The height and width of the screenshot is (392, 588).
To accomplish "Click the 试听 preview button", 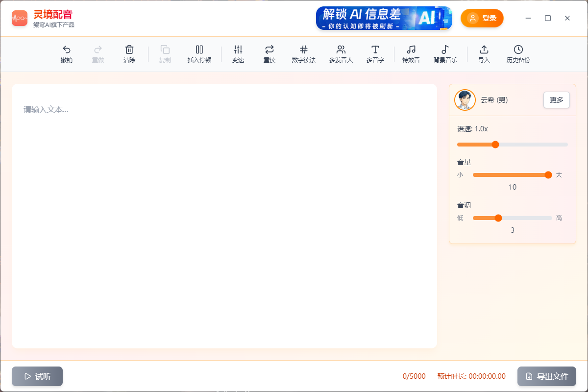I will click(37, 376).
